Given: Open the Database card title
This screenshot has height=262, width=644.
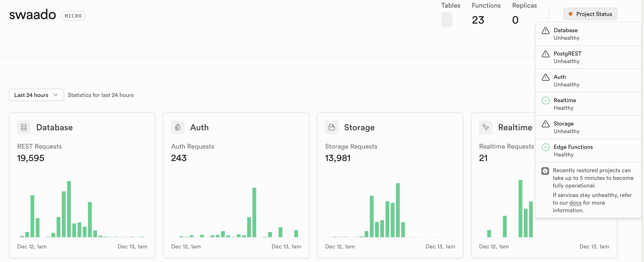Looking at the screenshot, I should coord(54,127).
